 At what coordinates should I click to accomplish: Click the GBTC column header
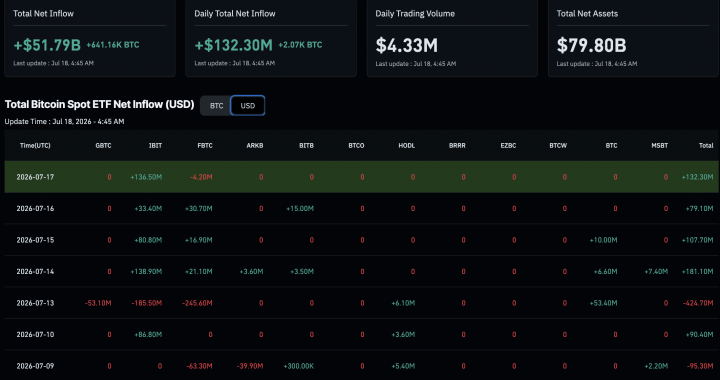[x=103, y=145]
